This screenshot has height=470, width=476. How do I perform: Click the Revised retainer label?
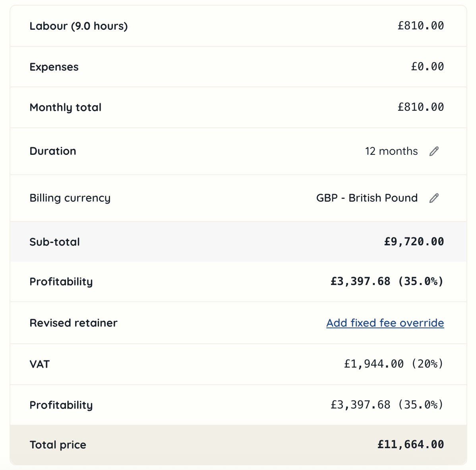tap(74, 323)
